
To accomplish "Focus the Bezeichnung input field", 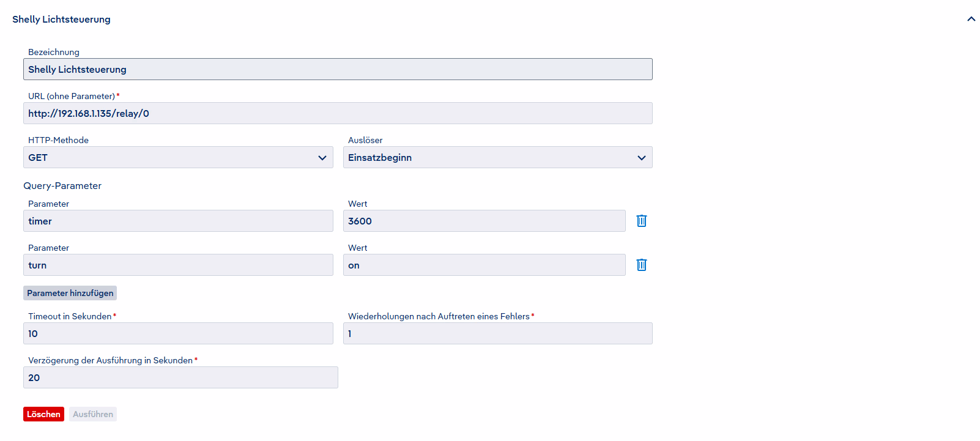I will [x=338, y=69].
